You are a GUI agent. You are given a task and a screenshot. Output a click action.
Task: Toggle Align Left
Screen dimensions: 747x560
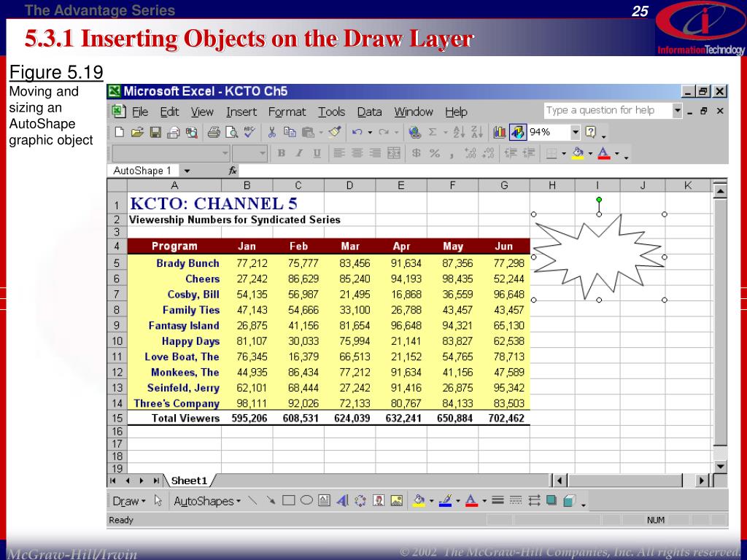point(338,153)
